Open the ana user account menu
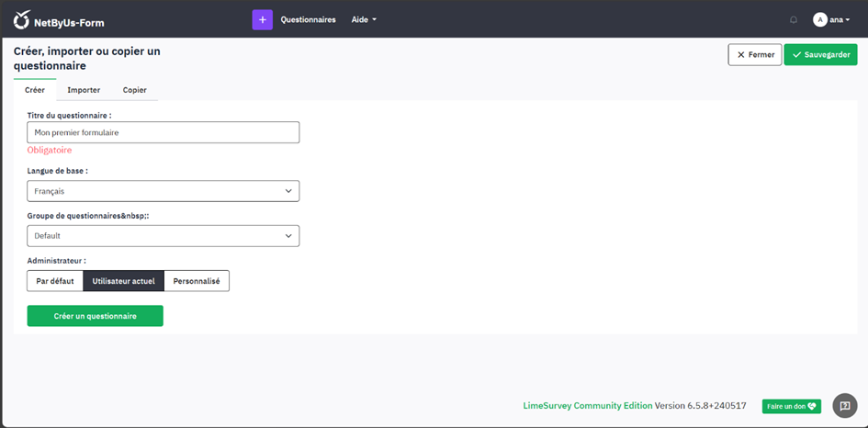 (x=839, y=19)
